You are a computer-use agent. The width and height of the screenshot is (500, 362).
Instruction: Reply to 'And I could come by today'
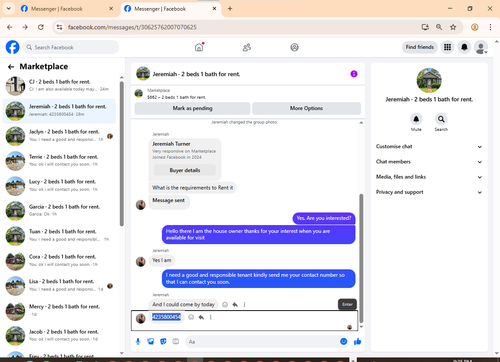tap(235, 304)
